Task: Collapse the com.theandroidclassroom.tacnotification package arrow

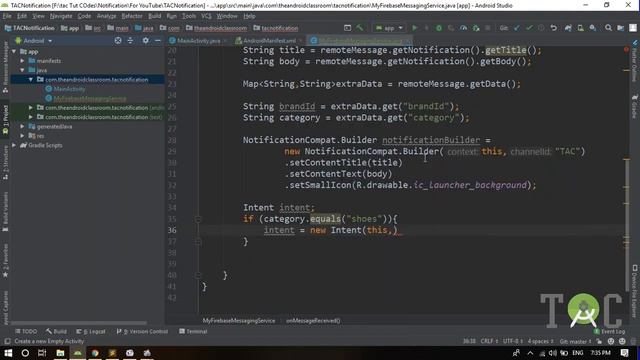Action: click(31, 79)
